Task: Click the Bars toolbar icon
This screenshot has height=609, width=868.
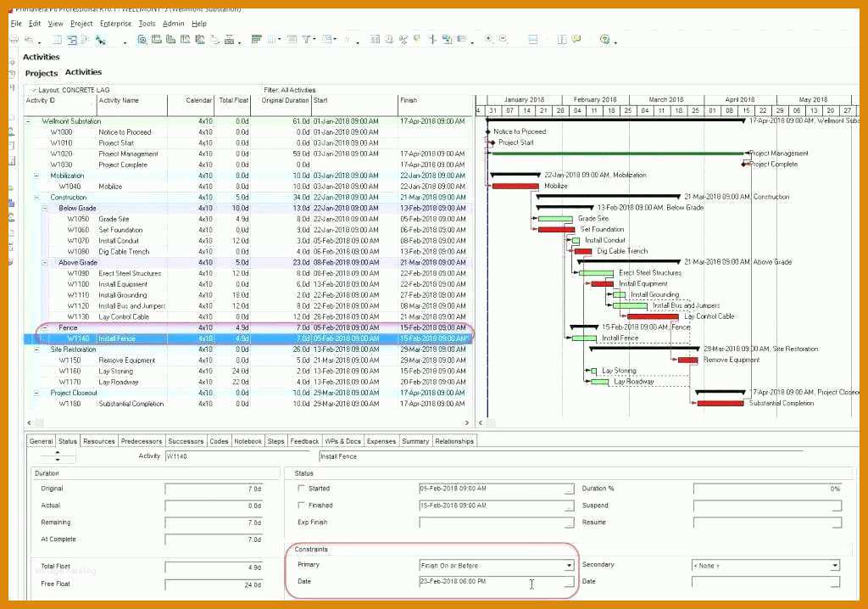Action: click(x=256, y=39)
